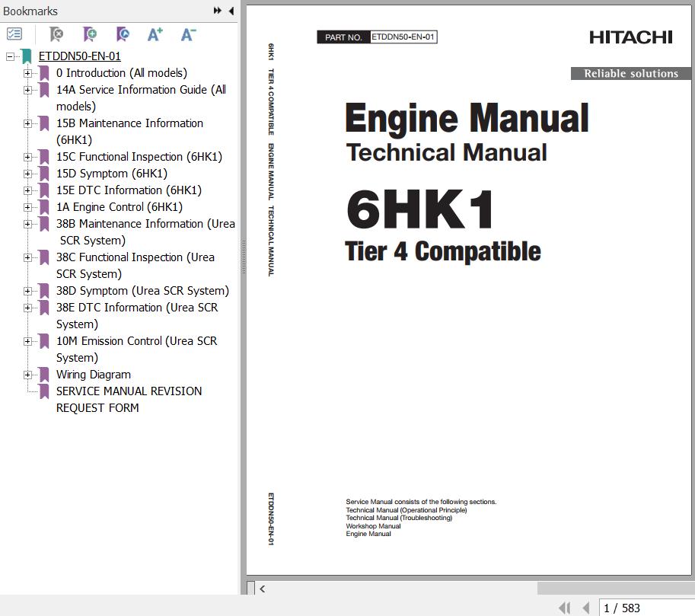This screenshot has height=616, width=695.
Task: Collapse the ETDDN50-EN-01 root bookmark
Action: (x=10, y=56)
